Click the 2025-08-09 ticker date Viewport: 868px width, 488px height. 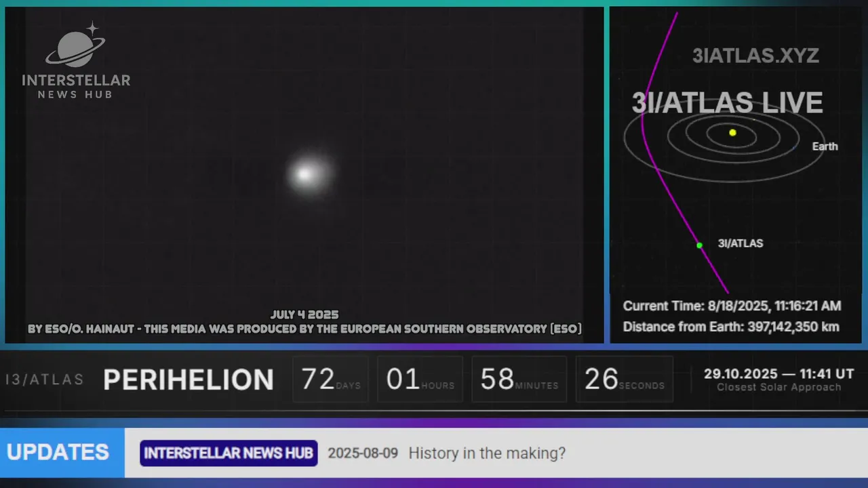tap(363, 453)
